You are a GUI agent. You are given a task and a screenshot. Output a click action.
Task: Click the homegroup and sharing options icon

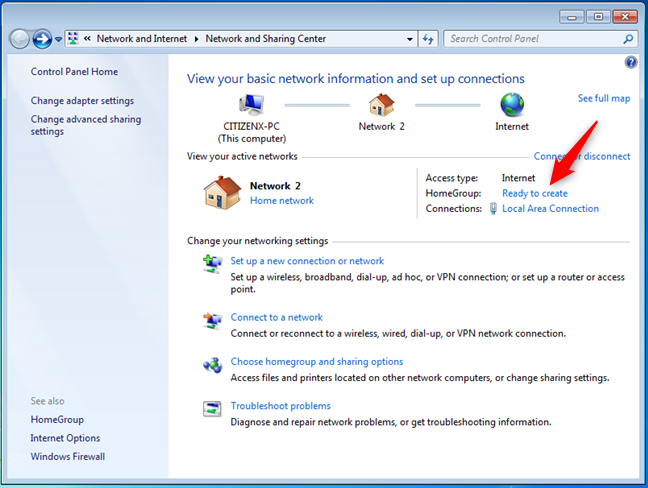tap(212, 365)
